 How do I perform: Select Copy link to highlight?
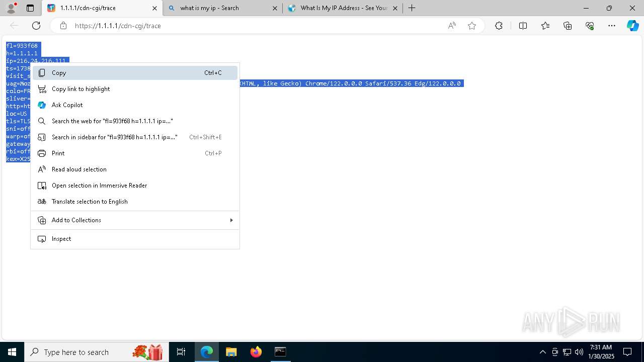click(x=135, y=89)
